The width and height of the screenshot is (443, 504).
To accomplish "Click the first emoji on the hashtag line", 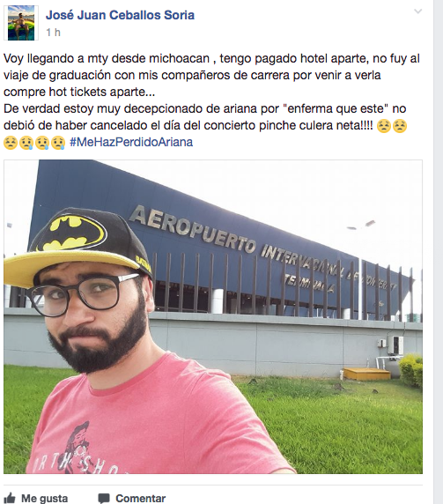I will point(11,143).
